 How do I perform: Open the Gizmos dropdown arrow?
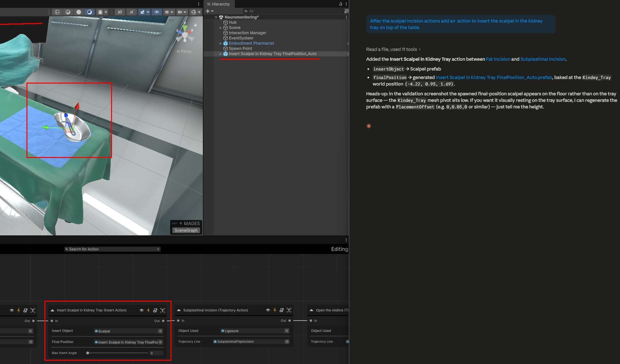pos(199,12)
